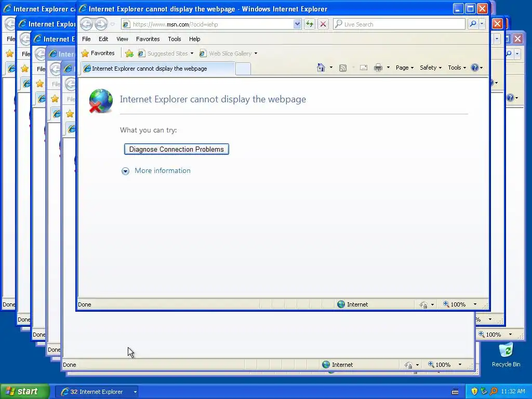The image size is (532, 399).
Task: Click the on-screen keyboard icon on the taskbar
Action: tap(455, 392)
